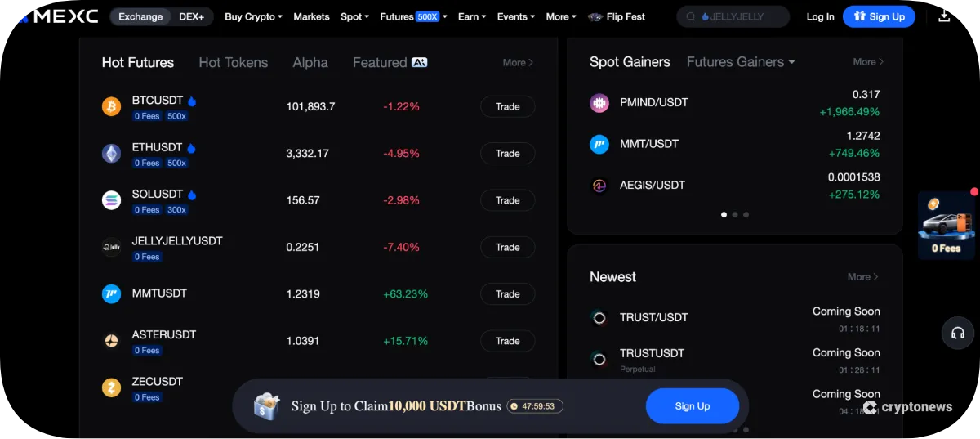Click the Log In link
The image size is (980, 439).
point(820,16)
